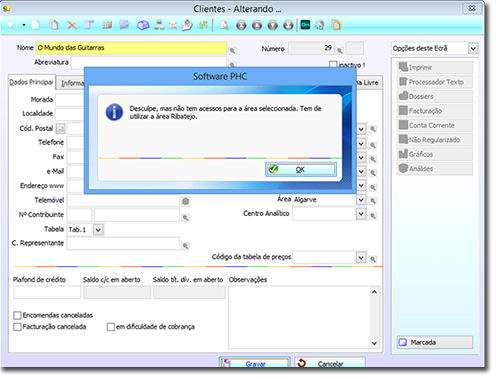This screenshot has height=379, width=496.
Task: Click the Observações scrollbar up arrow
Action: click(x=374, y=292)
